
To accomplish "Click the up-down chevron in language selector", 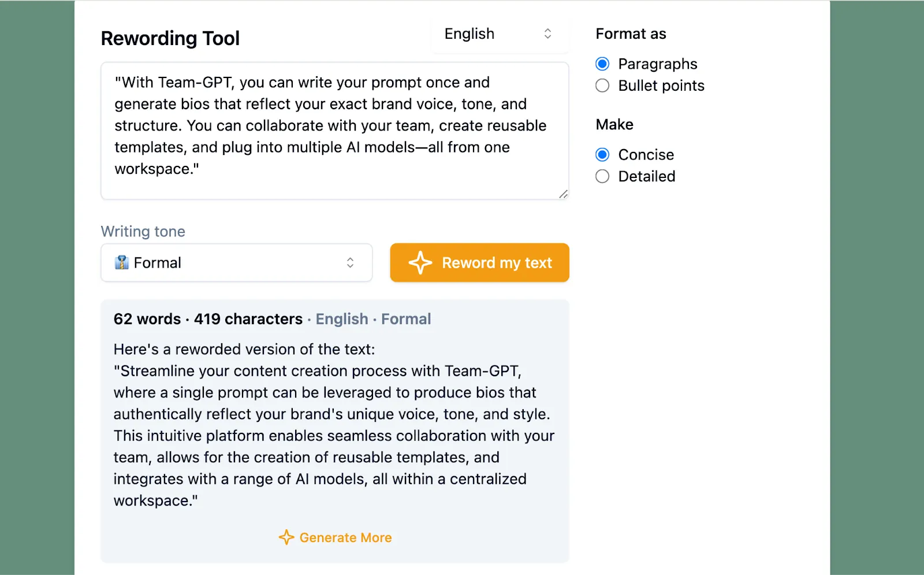I will click(547, 34).
